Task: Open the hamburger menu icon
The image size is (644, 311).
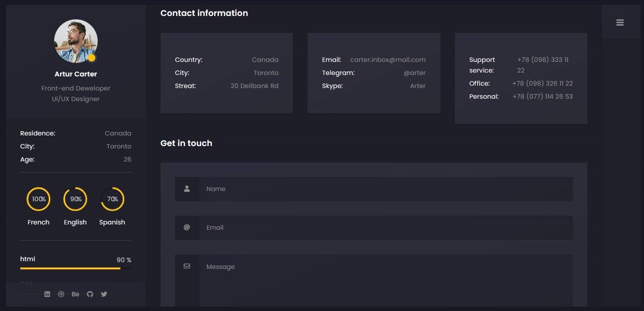Action: coord(620,22)
